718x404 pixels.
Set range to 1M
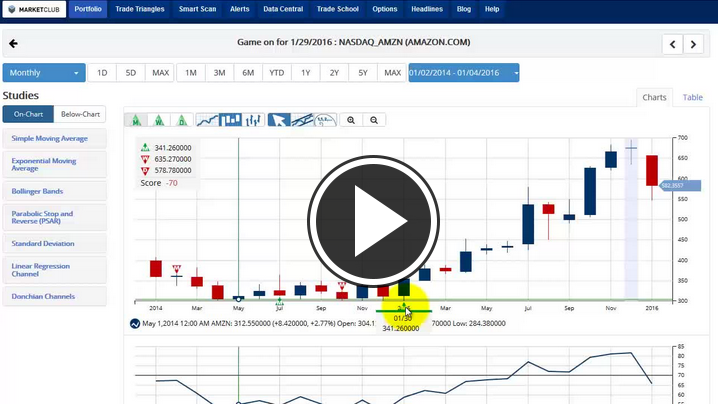[190, 73]
